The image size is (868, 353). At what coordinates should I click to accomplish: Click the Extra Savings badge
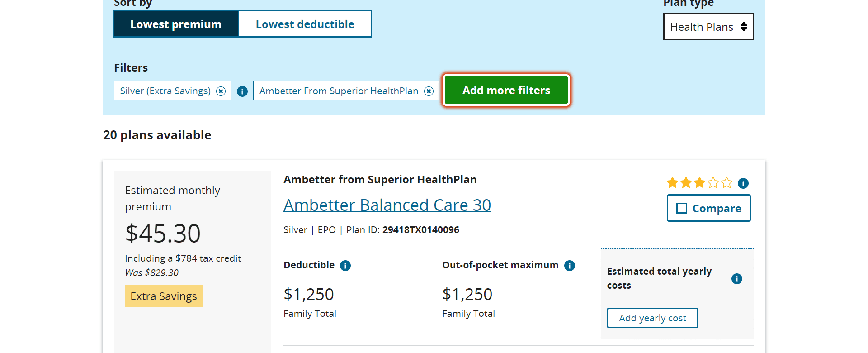(x=164, y=296)
